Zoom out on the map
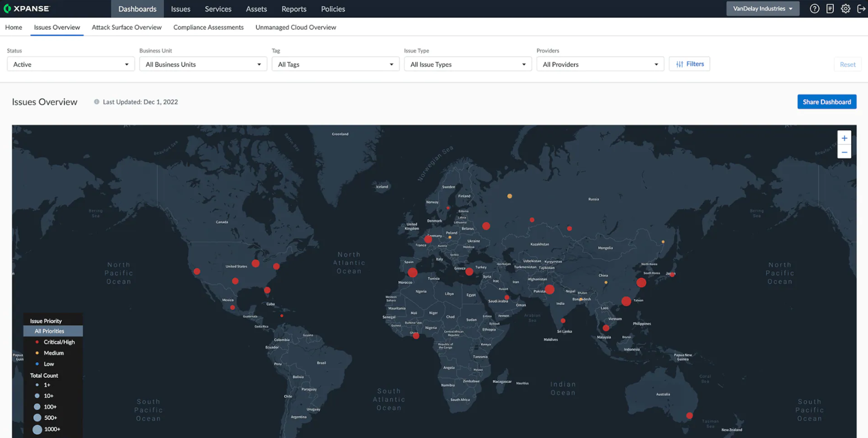Viewport: 868px width, 438px height. point(844,152)
